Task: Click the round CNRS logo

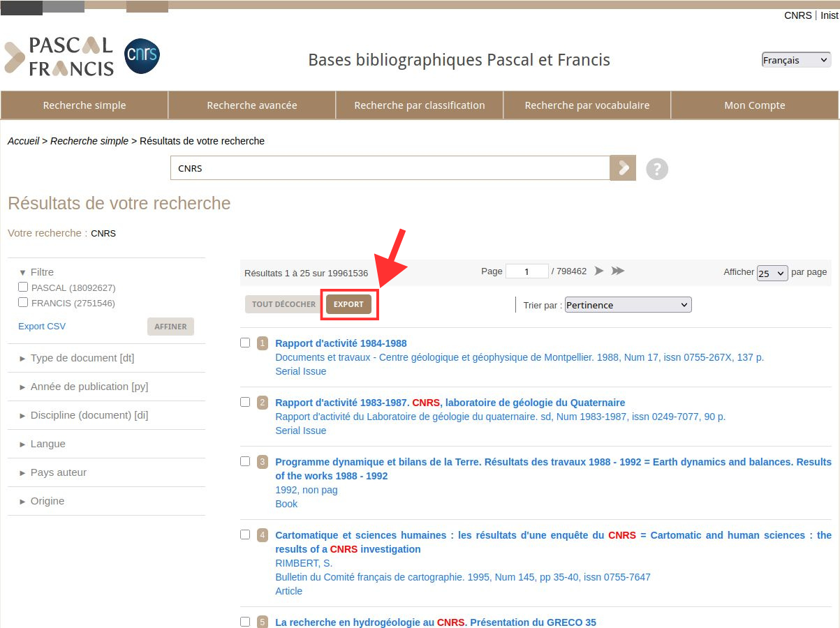Action: click(x=142, y=56)
